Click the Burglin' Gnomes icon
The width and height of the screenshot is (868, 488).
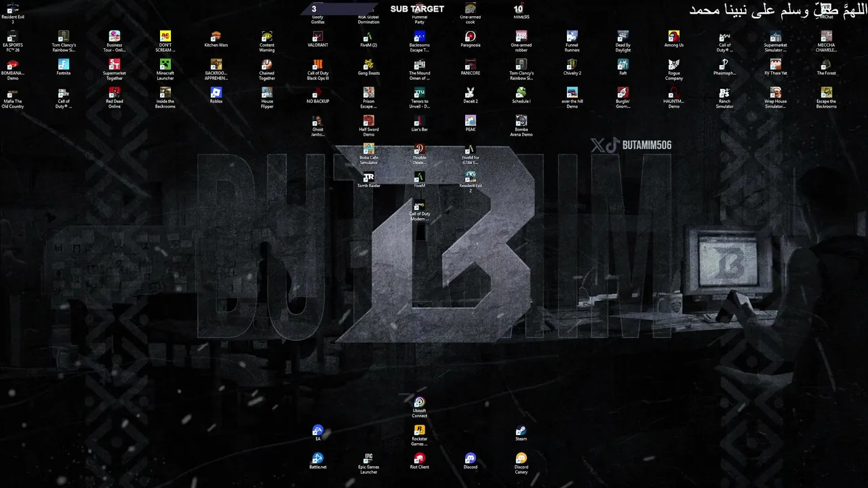click(x=623, y=98)
